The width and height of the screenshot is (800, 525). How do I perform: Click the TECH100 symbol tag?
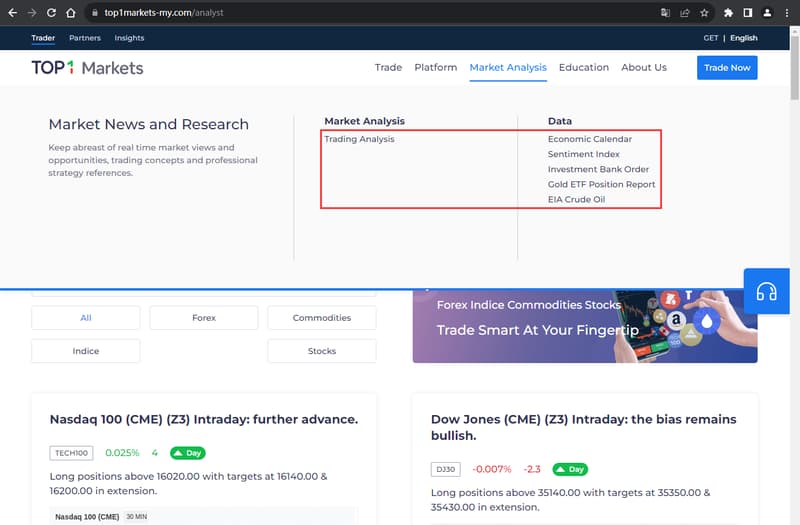pyautogui.click(x=71, y=453)
